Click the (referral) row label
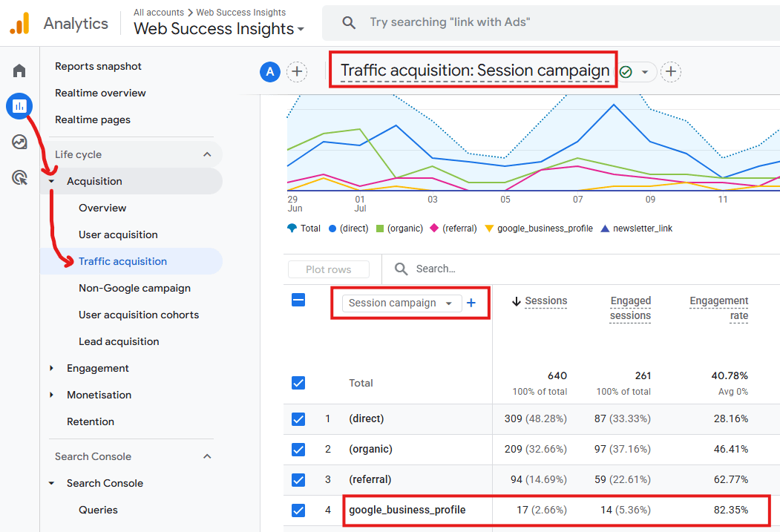Image resolution: width=780 pixels, height=532 pixels. point(370,480)
